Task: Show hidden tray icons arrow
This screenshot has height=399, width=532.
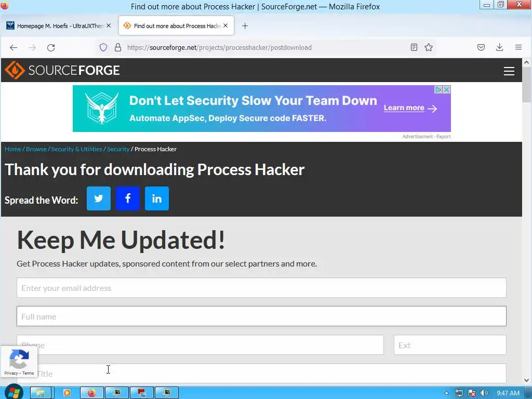Action: click(x=446, y=393)
